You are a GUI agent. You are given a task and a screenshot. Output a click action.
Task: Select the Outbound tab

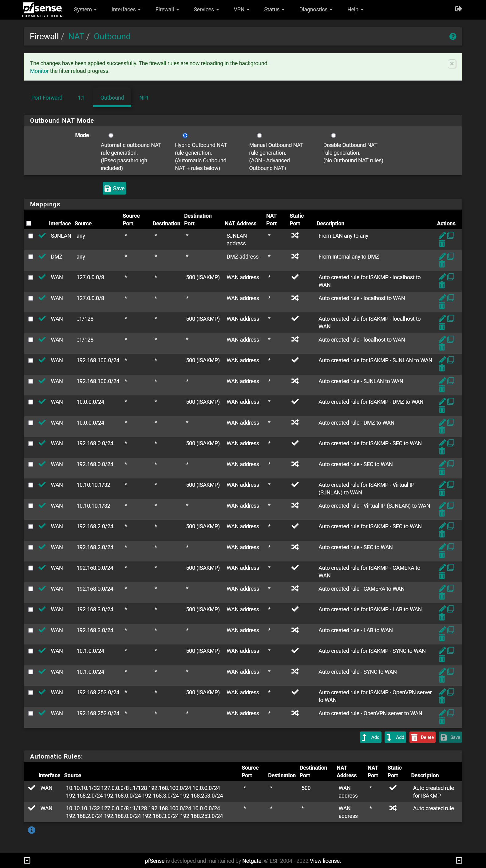click(112, 98)
